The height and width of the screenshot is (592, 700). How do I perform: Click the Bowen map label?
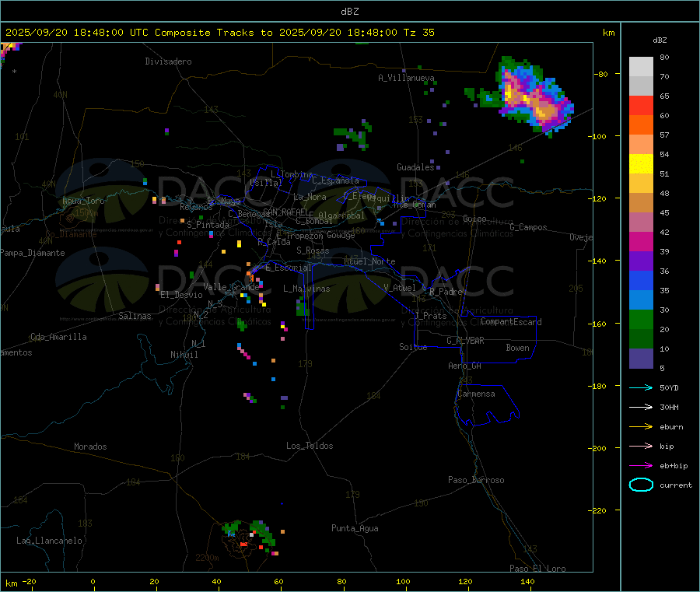[518, 348]
